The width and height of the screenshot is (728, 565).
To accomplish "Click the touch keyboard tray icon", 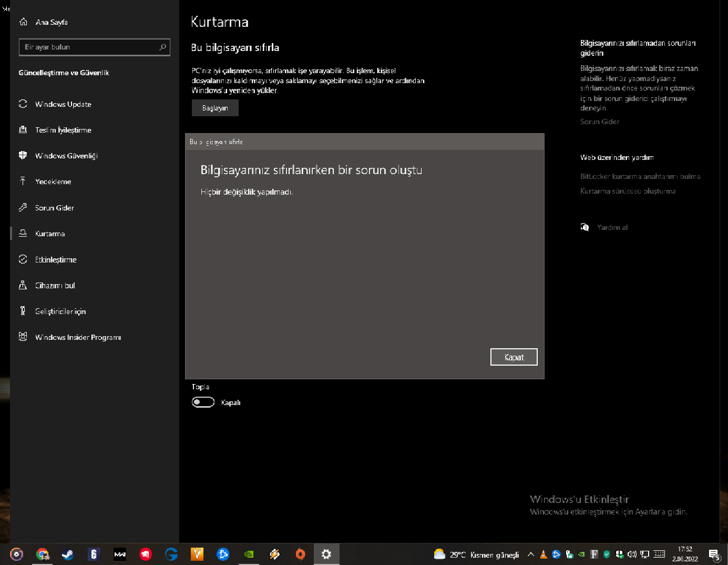I will tap(659, 554).
